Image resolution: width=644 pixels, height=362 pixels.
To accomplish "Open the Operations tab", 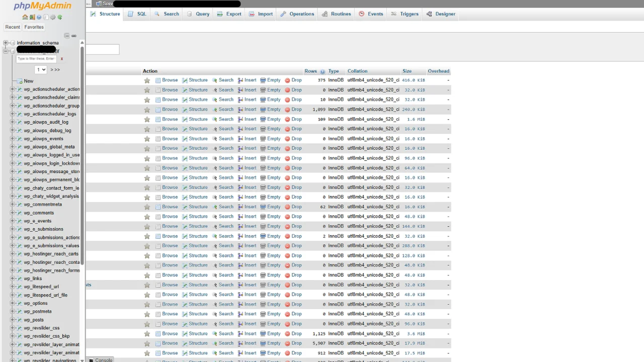I will click(x=297, y=14).
